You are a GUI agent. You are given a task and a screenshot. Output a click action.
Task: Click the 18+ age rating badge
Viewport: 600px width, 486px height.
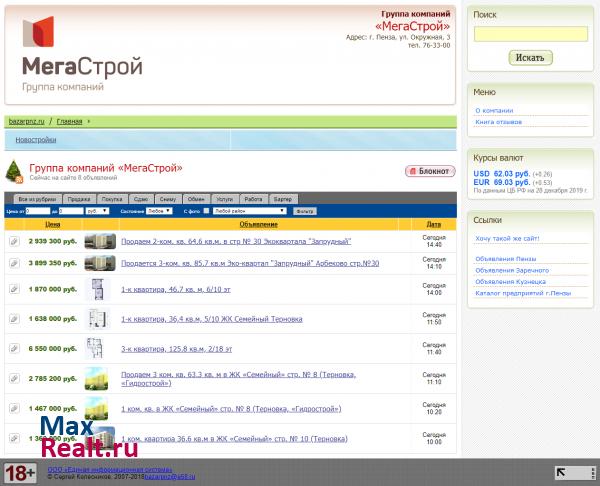20,473
